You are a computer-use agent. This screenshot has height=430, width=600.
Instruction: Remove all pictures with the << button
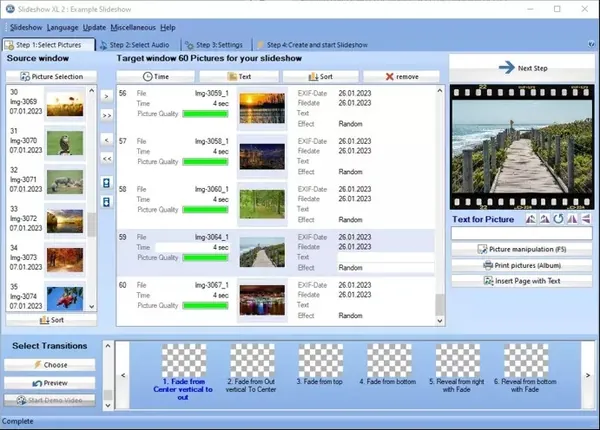point(107,158)
